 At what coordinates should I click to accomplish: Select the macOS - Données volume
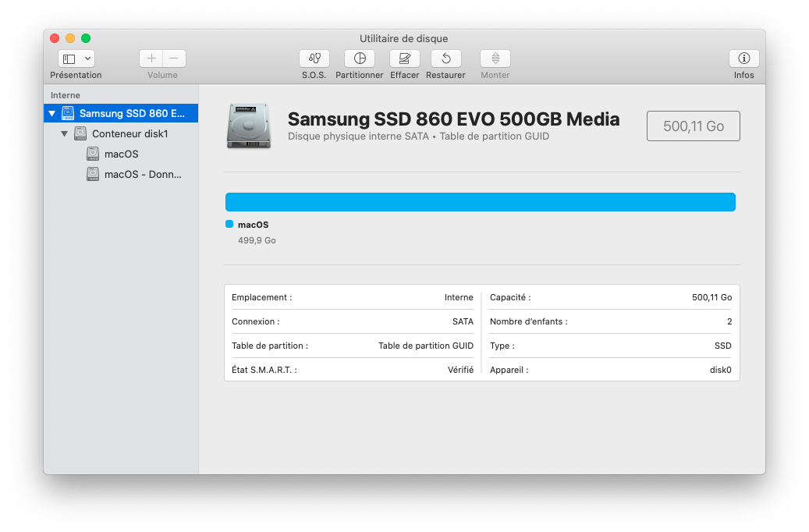[143, 175]
